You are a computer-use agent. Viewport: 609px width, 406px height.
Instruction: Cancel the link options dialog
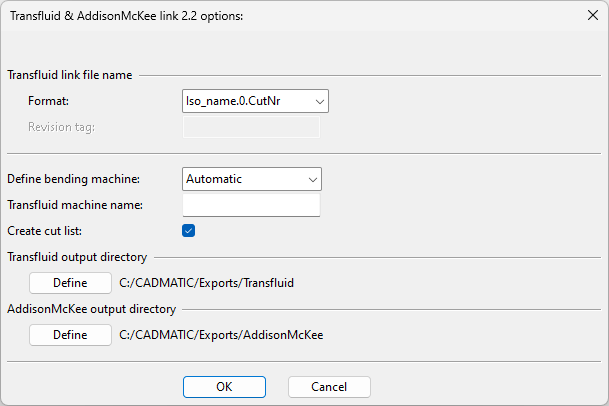pos(329,386)
